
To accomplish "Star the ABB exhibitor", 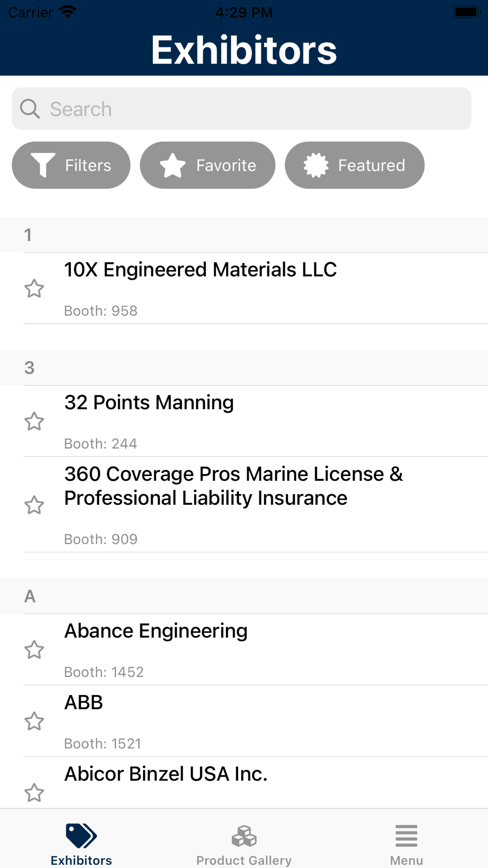I will pos(34,721).
